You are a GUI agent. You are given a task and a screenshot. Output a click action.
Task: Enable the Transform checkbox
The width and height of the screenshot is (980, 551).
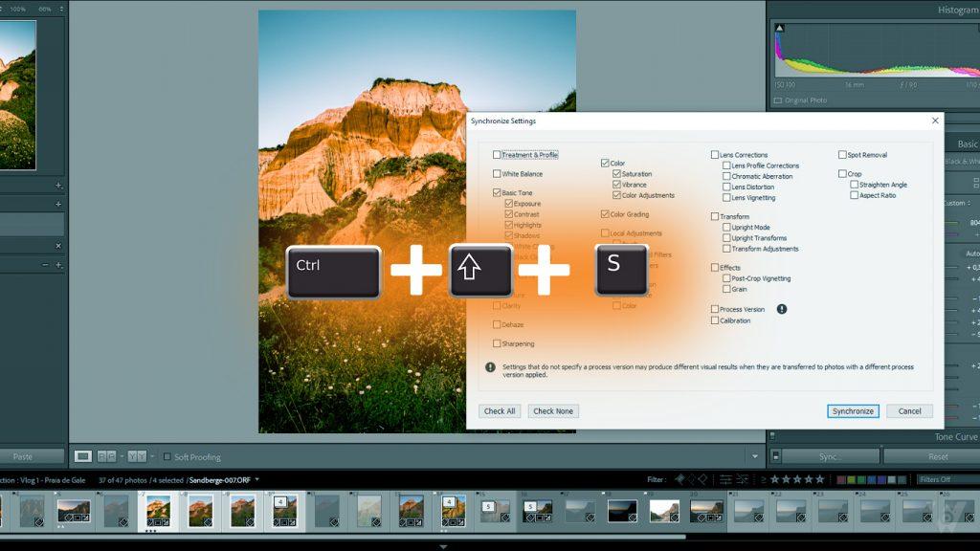pos(714,216)
